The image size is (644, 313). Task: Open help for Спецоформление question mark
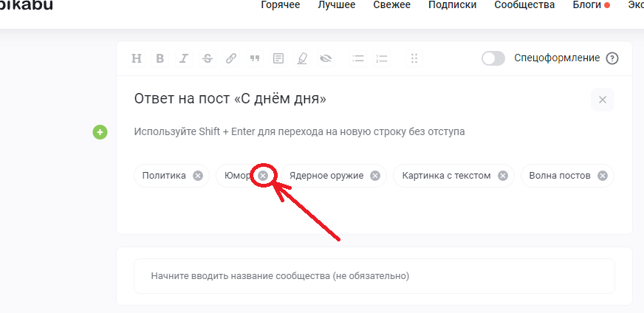(612, 58)
